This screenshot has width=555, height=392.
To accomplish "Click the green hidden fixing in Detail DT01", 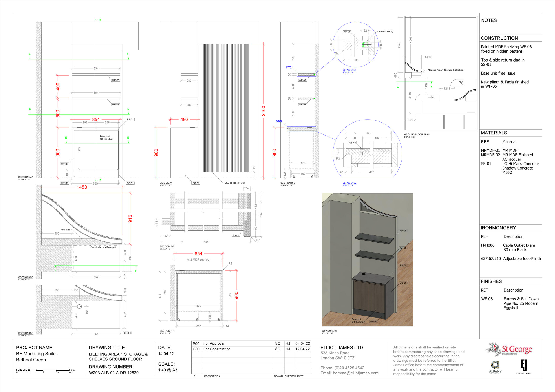I will point(365,45).
